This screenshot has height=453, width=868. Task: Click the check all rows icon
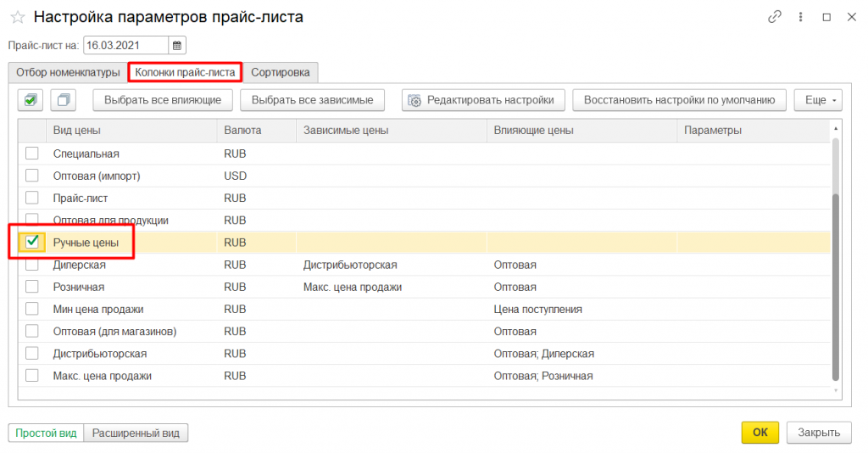[x=31, y=100]
